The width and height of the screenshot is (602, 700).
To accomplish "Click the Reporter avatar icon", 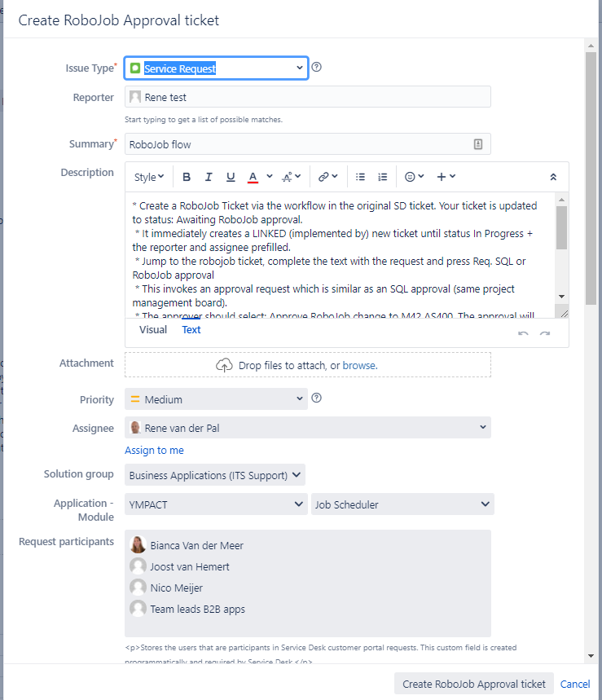I will coord(135,97).
